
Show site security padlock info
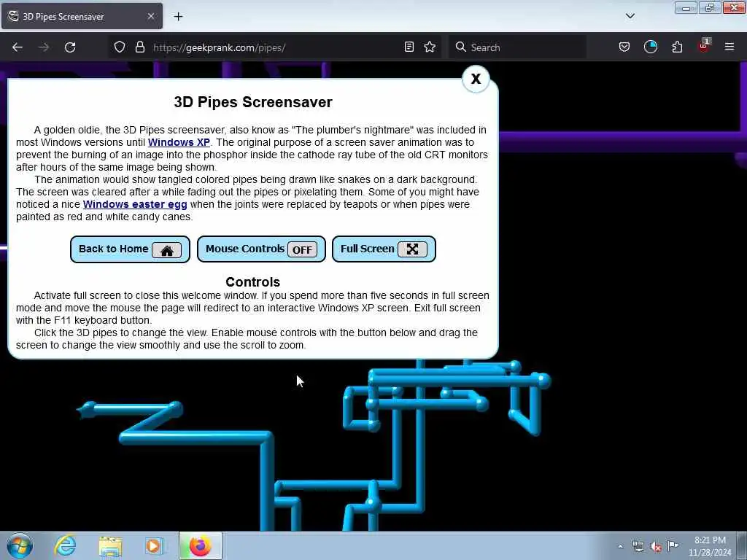pyautogui.click(x=139, y=47)
